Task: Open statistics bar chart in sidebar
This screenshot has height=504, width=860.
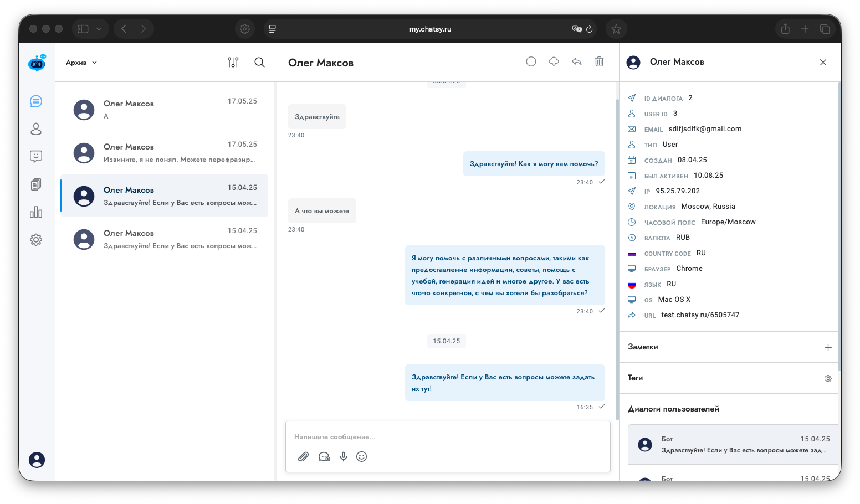Action: coord(36,212)
